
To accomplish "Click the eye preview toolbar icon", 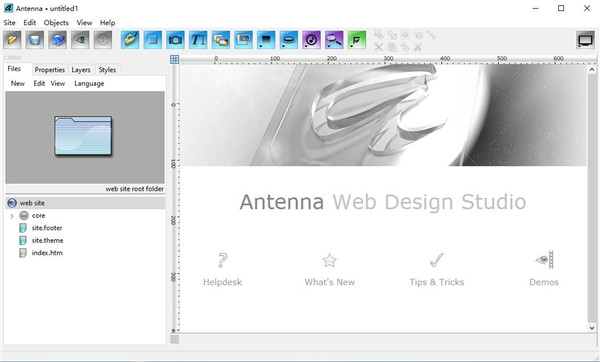I will point(80,40).
